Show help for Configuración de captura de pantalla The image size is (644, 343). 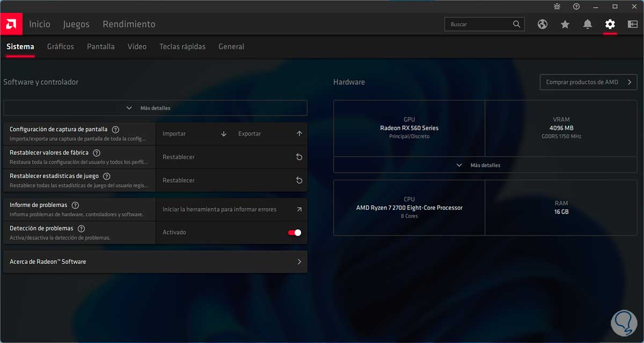[115, 129]
